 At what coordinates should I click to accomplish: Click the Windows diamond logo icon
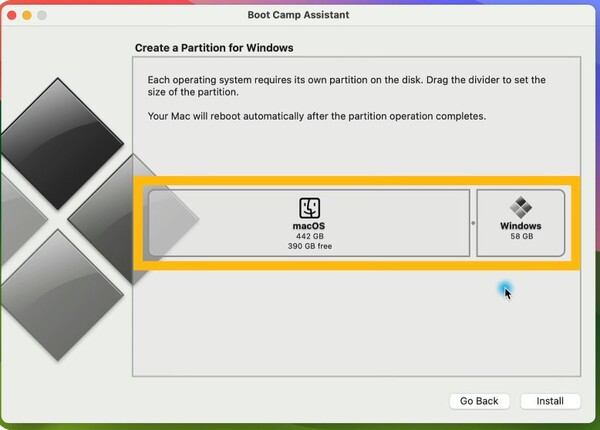521,207
